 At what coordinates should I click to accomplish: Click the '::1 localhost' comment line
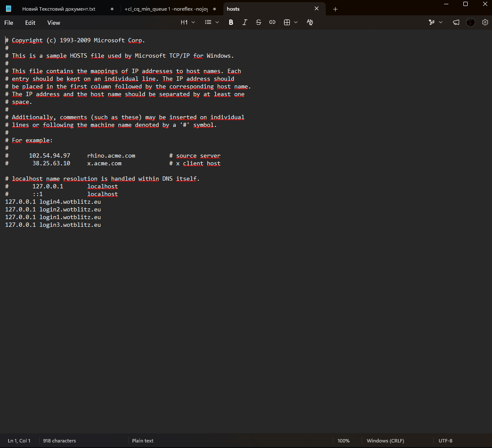[62, 194]
